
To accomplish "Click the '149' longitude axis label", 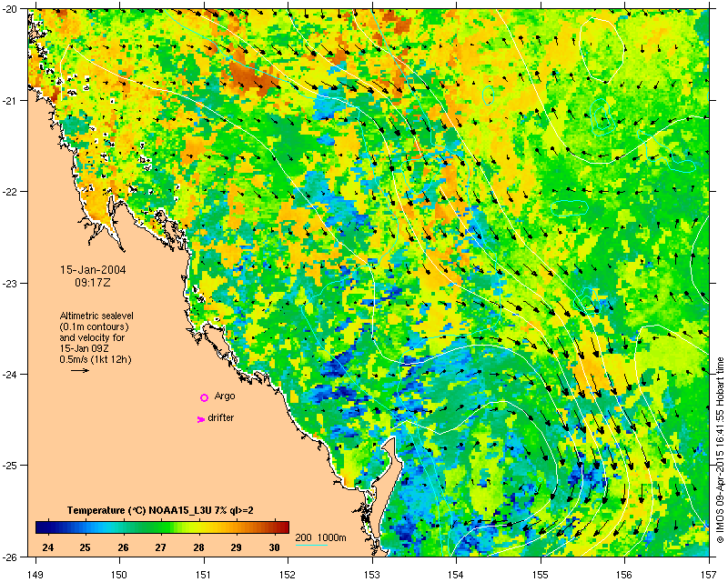I will 35,574.
